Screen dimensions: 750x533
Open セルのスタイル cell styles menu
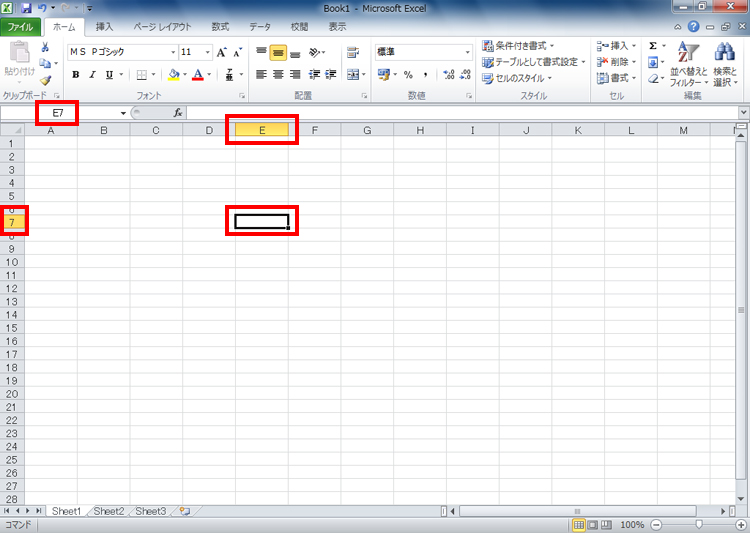517,78
